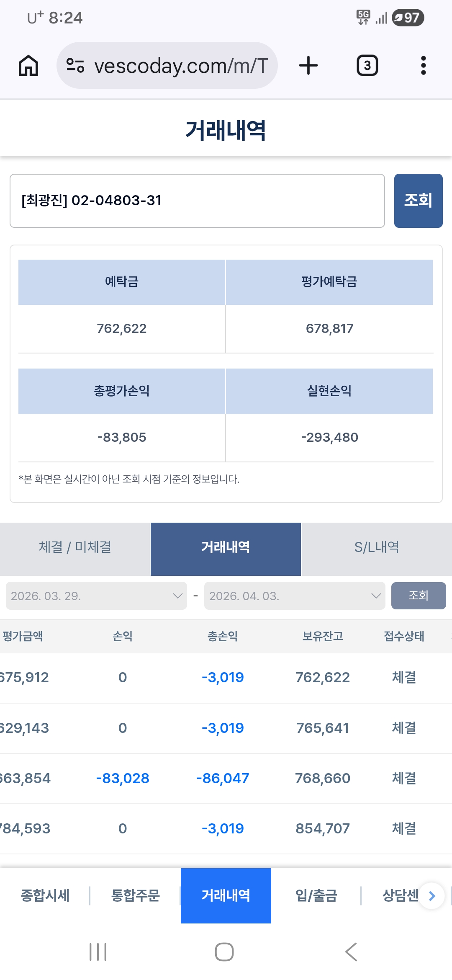
Task: Select account field 02-04803-31
Action: pos(197,201)
